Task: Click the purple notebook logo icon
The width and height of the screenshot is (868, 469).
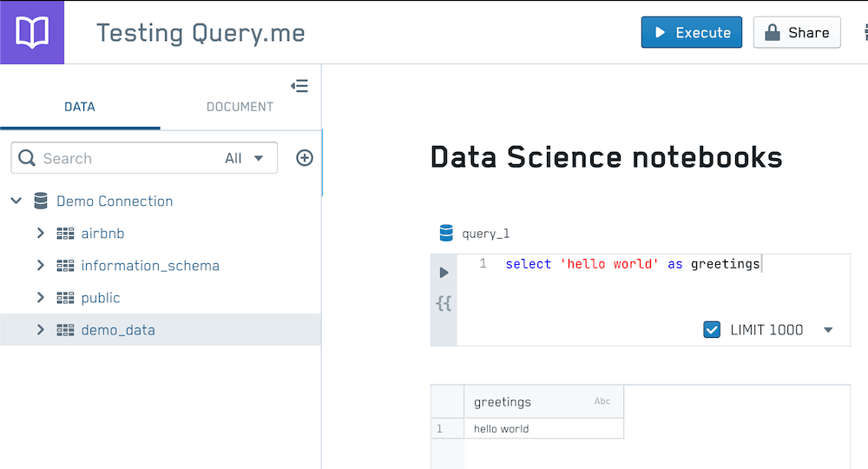Action: click(x=32, y=32)
